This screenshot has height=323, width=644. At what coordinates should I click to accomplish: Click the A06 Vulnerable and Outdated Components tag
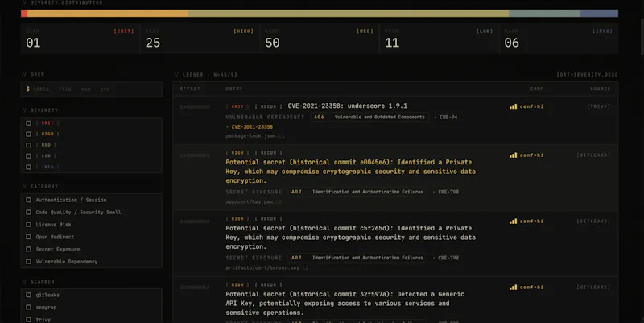coord(369,117)
